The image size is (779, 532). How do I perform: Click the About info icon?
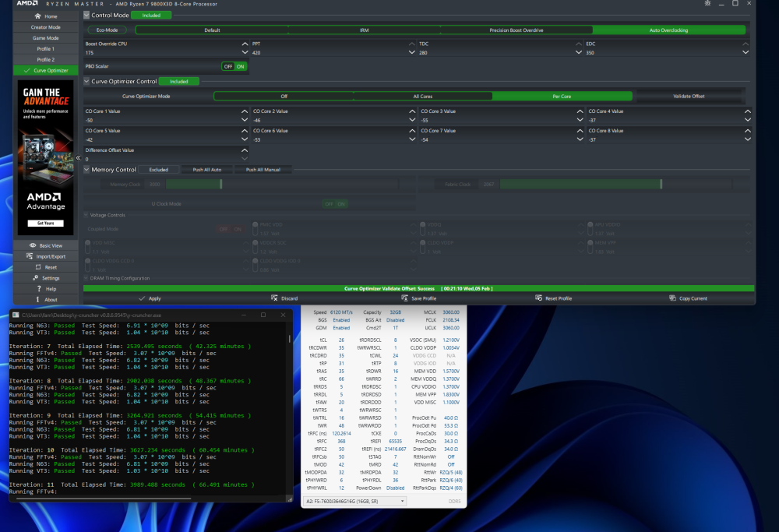pyautogui.click(x=37, y=300)
